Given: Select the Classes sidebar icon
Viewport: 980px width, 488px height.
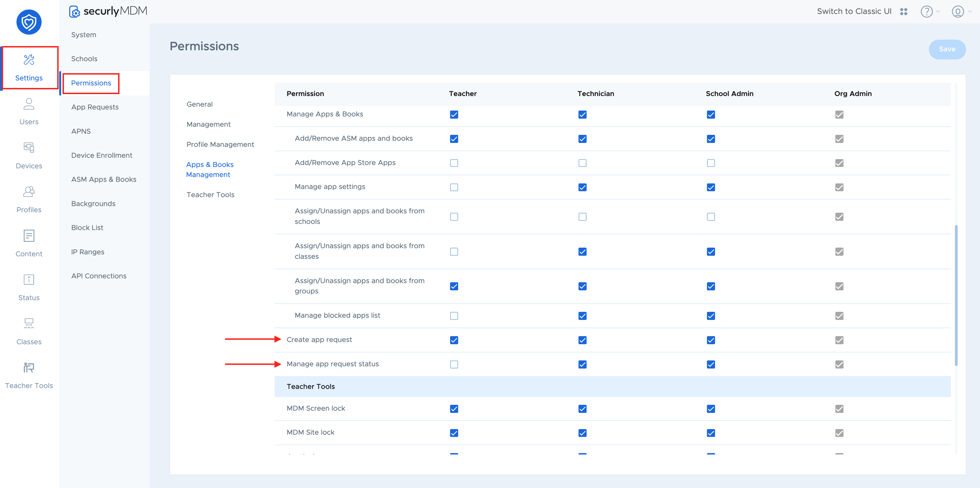Looking at the screenshot, I should point(29,330).
